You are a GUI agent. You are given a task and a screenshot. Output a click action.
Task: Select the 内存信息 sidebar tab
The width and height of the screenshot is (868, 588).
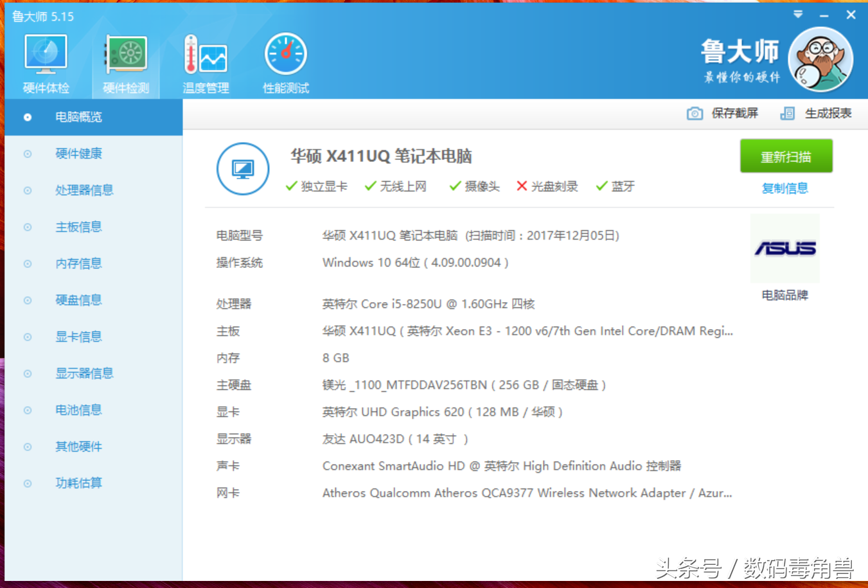[94, 263]
